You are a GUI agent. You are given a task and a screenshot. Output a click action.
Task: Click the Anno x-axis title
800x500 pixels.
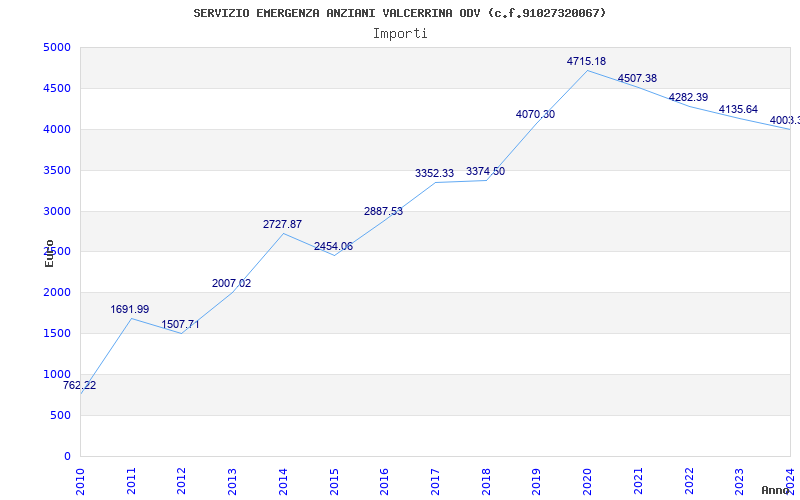(x=776, y=491)
